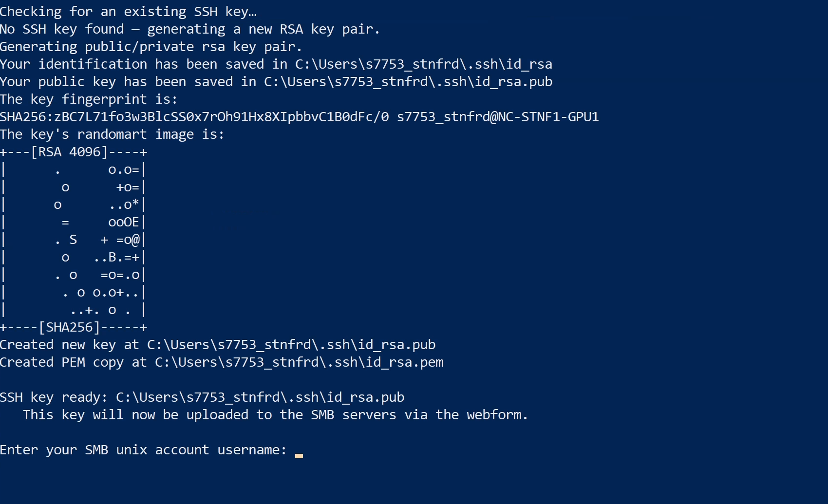
Task: Click the "Checking for an existing SSH key…" line
Action: [x=128, y=12]
